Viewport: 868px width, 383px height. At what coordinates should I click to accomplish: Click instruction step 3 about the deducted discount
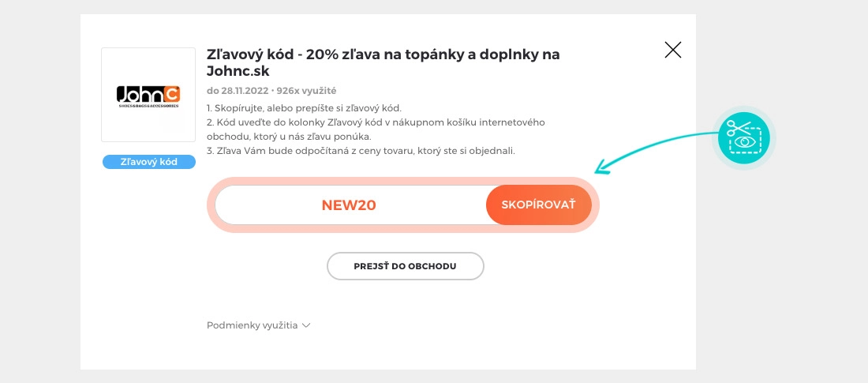click(361, 151)
